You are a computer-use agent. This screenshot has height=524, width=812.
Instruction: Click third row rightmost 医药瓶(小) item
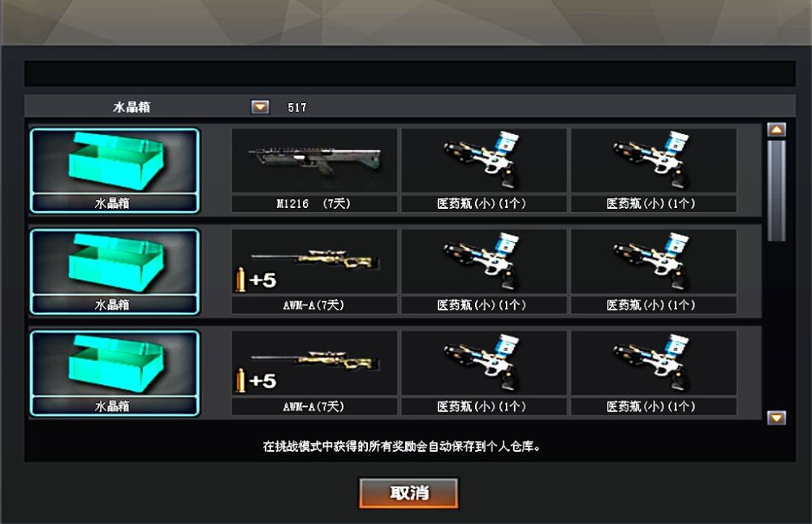[654, 373]
